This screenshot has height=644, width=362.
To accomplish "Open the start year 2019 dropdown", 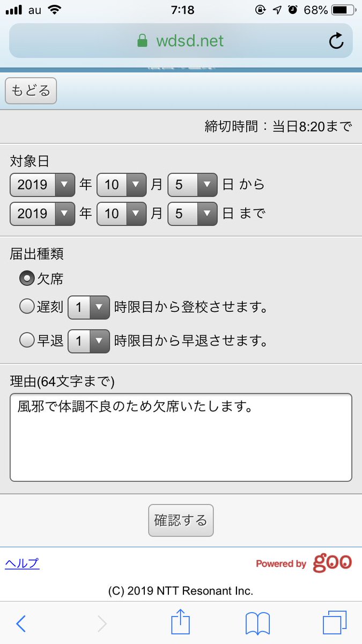I will (42, 185).
